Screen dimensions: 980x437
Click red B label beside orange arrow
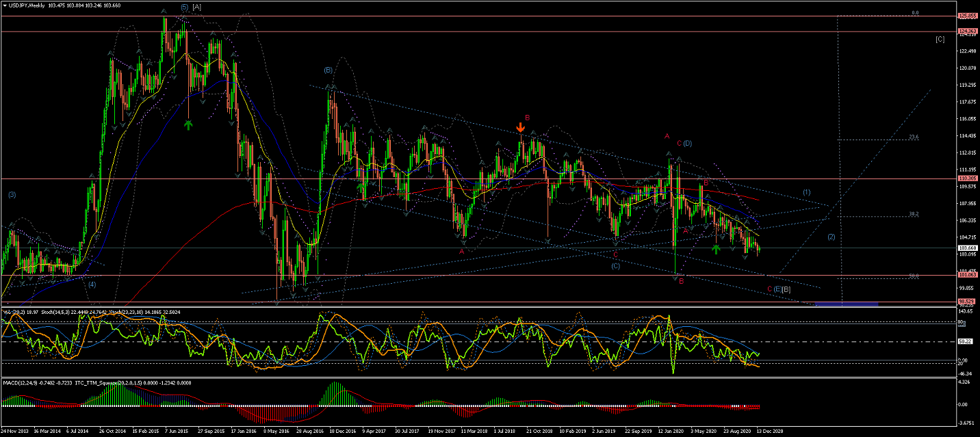528,118
